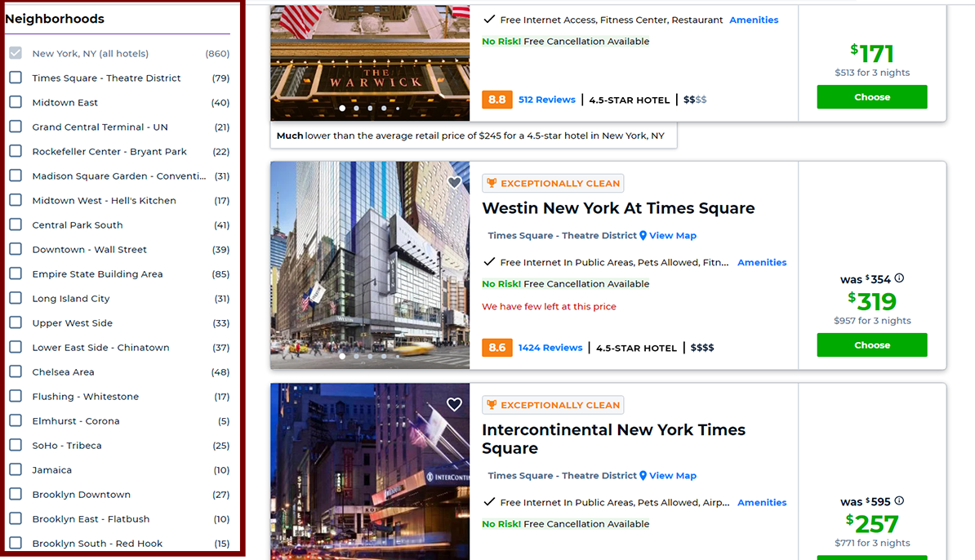Open info icon beside was $595 price

899,501
